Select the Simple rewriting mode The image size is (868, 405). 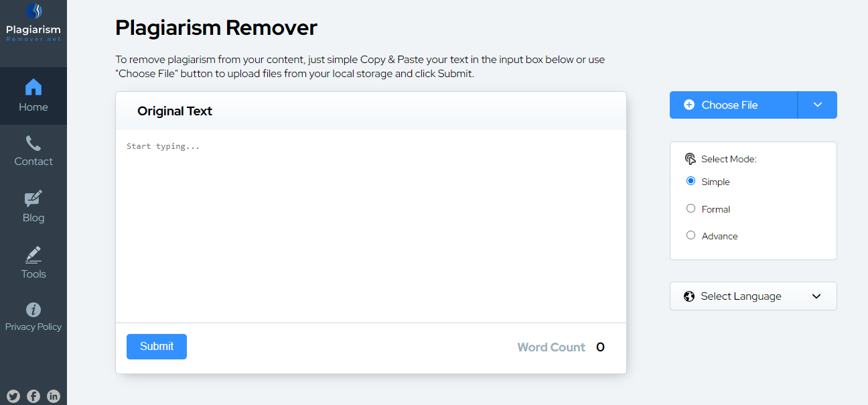click(691, 180)
